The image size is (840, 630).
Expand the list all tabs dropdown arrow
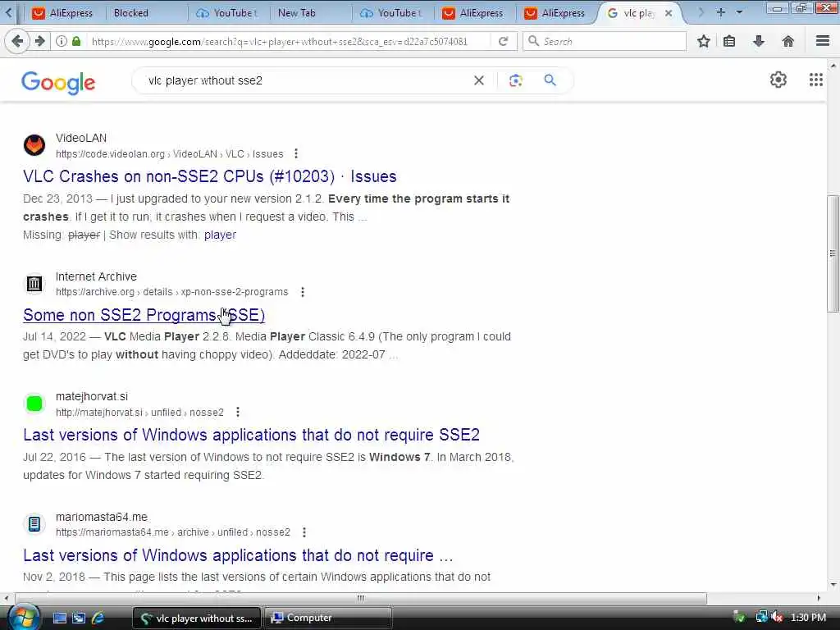(x=739, y=11)
